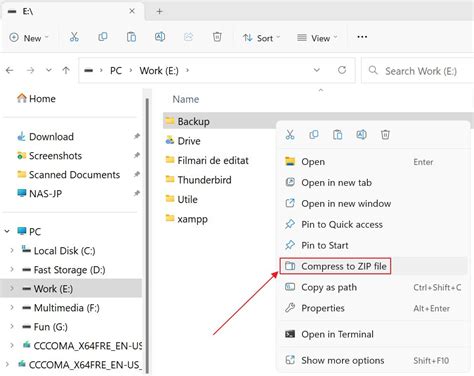Open the View dropdown menu
The image size is (474, 376).
click(x=317, y=38)
